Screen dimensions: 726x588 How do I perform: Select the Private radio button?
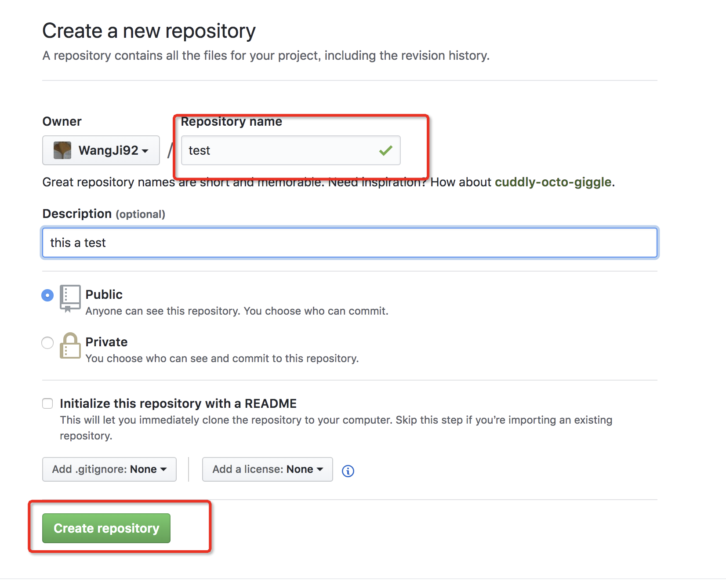point(47,343)
